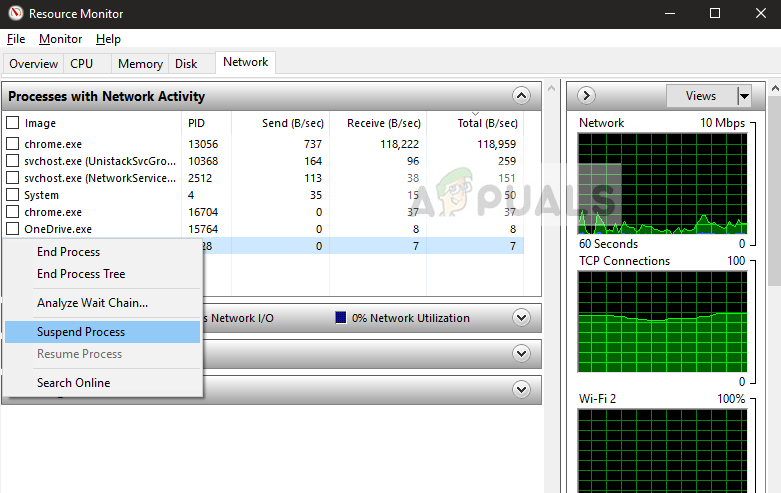
Task: Check the svchost.exe NetworkService checkbox
Action: [12, 178]
